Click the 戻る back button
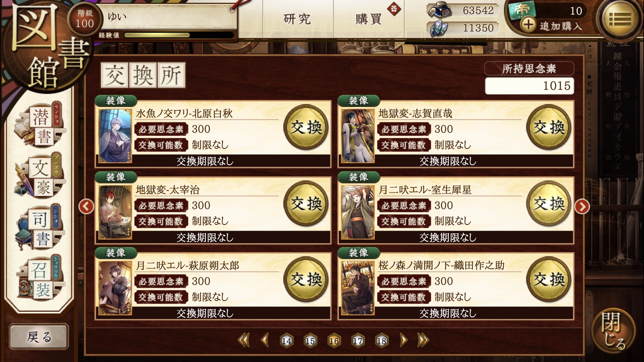The width and height of the screenshot is (644, 362). [39, 337]
